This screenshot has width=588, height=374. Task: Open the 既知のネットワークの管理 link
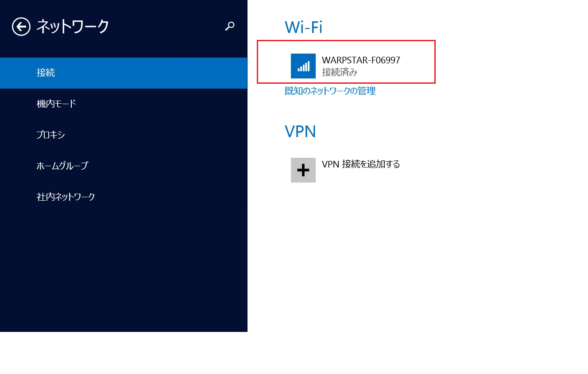pyautogui.click(x=330, y=91)
